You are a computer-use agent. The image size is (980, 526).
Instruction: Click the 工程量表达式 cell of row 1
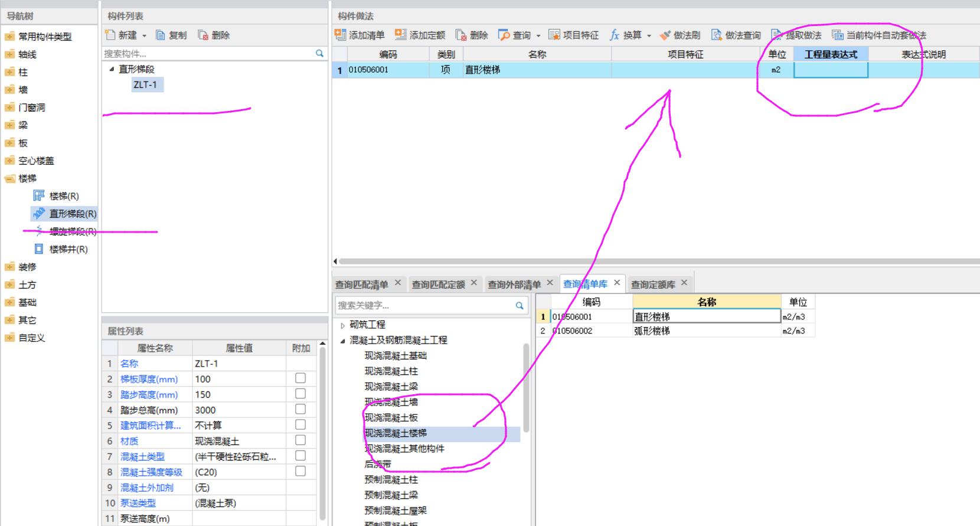831,70
